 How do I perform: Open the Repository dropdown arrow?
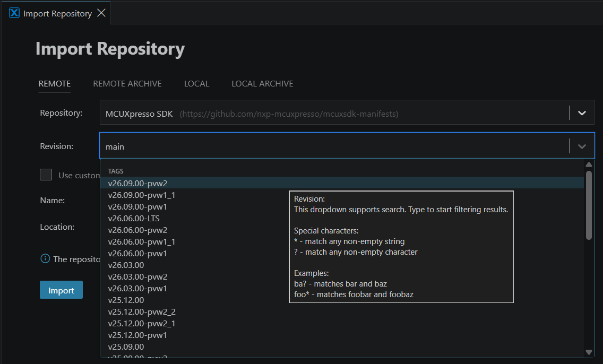[x=582, y=112]
